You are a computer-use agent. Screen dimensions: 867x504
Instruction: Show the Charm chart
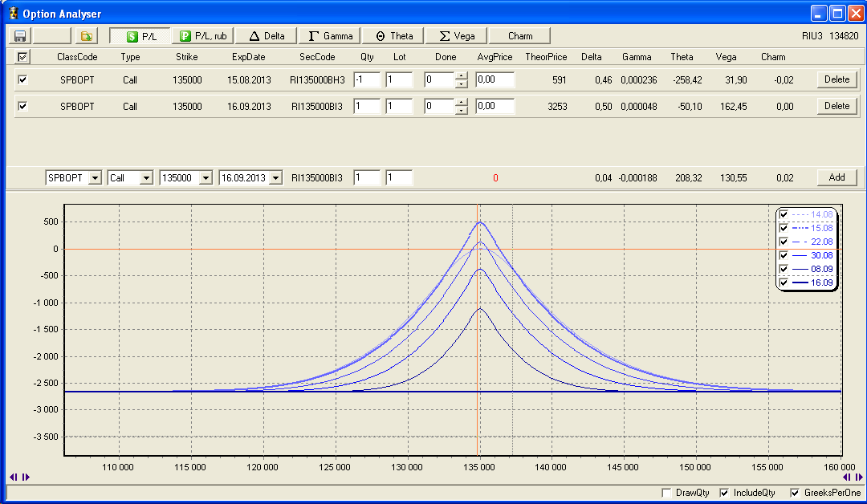(x=520, y=36)
